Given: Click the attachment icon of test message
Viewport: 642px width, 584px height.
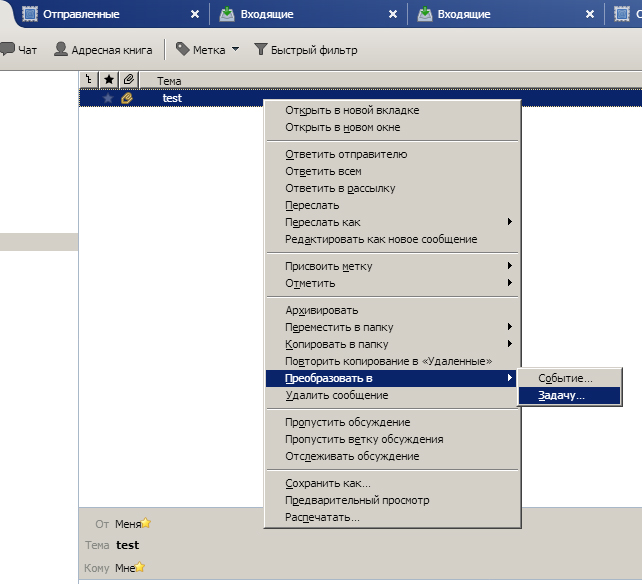Looking at the screenshot, I should 127,98.
